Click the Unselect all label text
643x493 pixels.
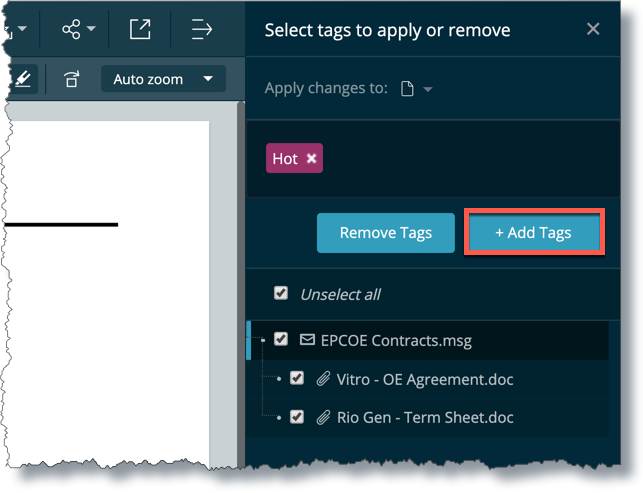340,294
